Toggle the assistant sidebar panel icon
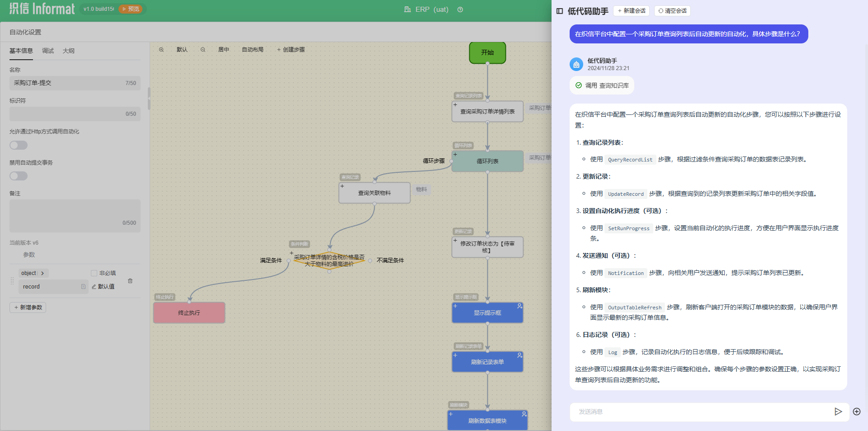 click(x=560, y=11)
